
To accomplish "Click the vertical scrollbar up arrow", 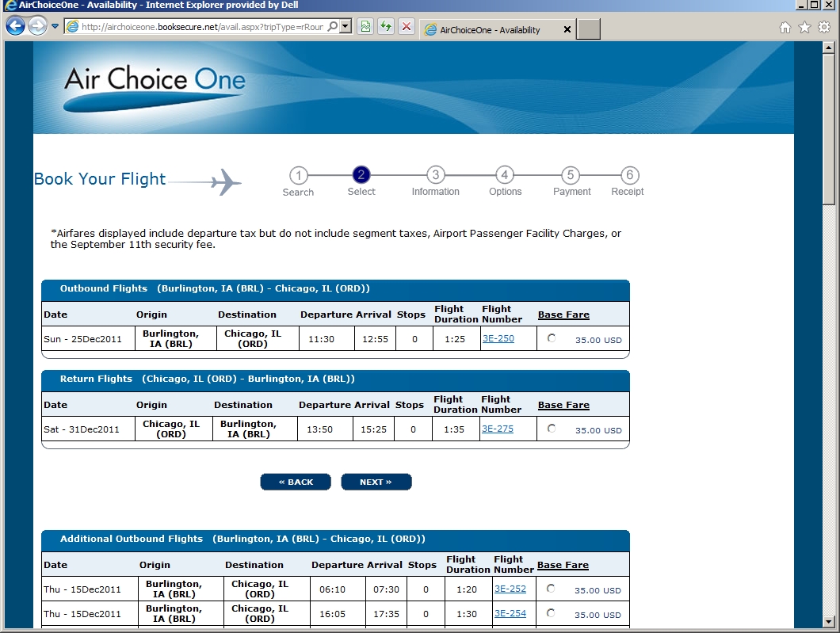I will [829, 48].
